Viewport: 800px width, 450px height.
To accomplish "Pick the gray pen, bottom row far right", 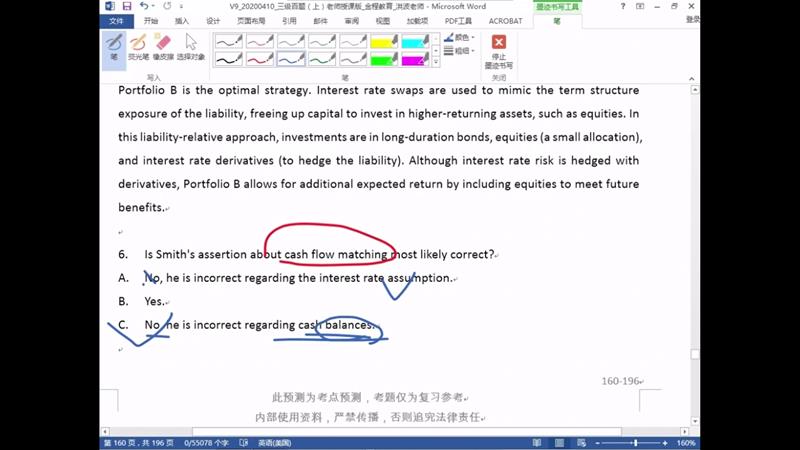I will pyautogui.click(x=353, y=59).
